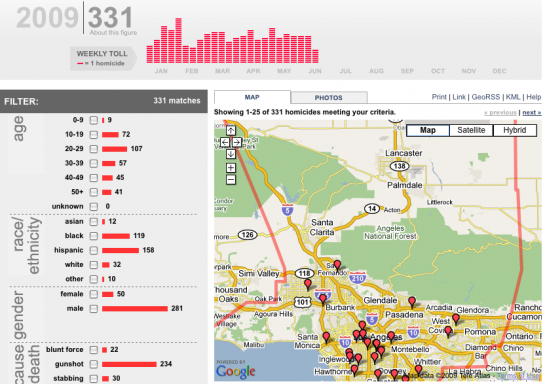Image resolution: width=545 pixels, height=384 pixels.
Task: Check the age 30-39 filter
Action: [x=93, y=163]
